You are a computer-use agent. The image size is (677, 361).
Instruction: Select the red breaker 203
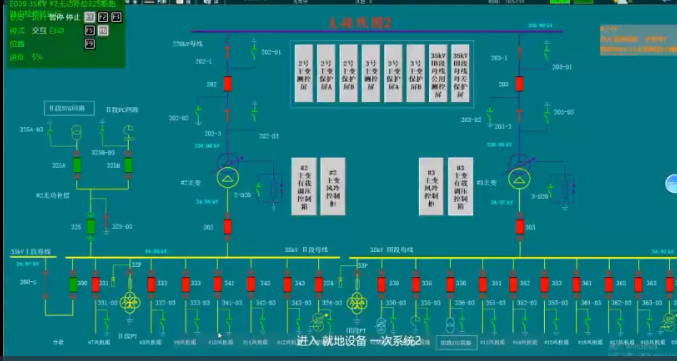point(519,84)
